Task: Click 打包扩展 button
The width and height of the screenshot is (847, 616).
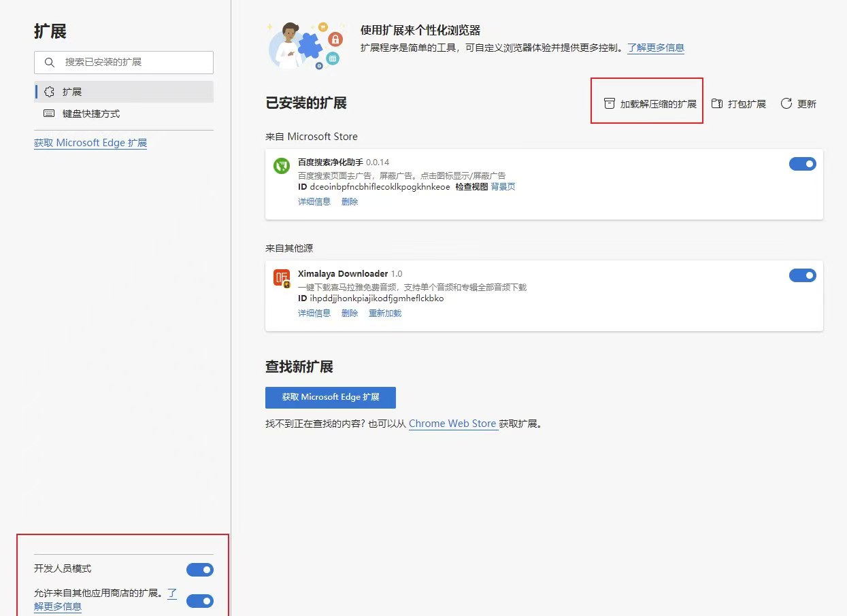Action: pos(739,104)
